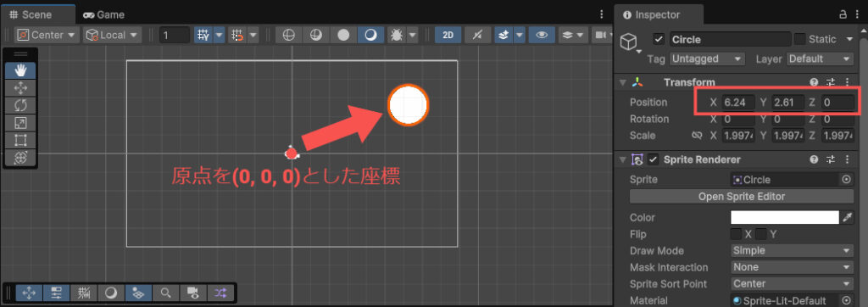Toggle Flip Y checkbox
Image resolution: width=868 pixels, height=307 pixels.
(761, 234)
